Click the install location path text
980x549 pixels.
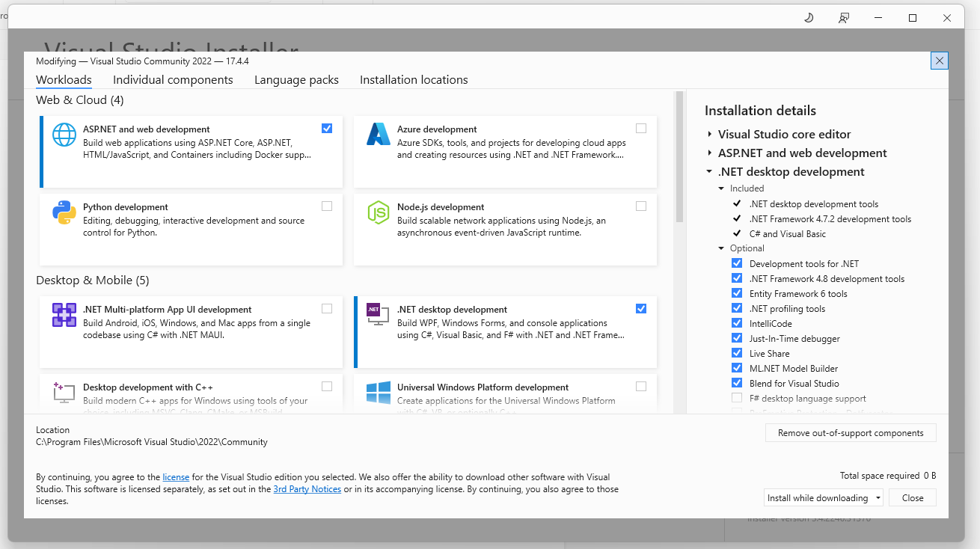152,442
